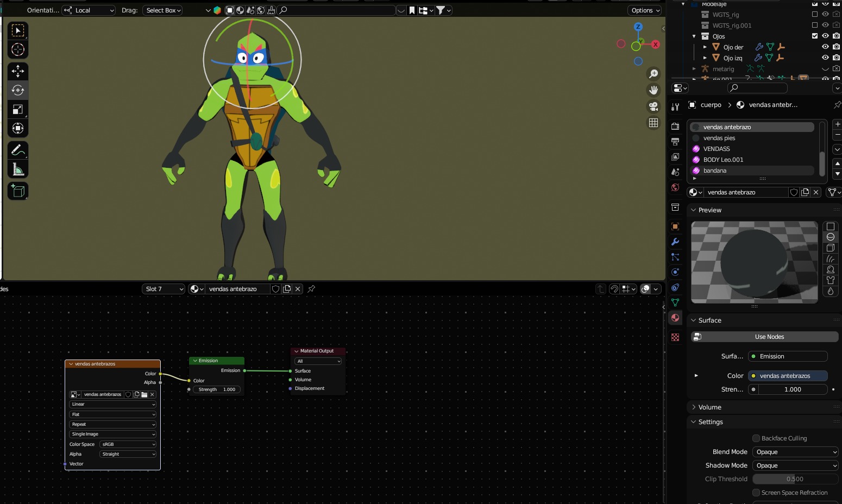
Task: Activate the Add Cube tool
Action: pyautogui.click(x=18, y=191)
